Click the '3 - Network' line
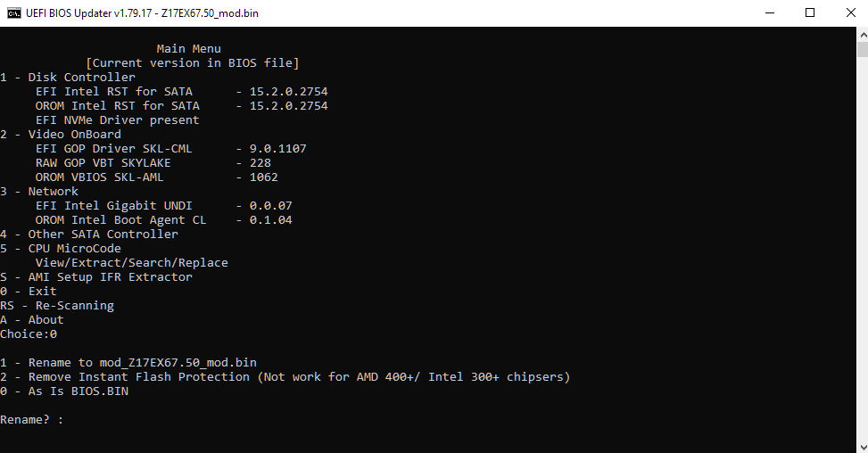 tap(39, 192)
